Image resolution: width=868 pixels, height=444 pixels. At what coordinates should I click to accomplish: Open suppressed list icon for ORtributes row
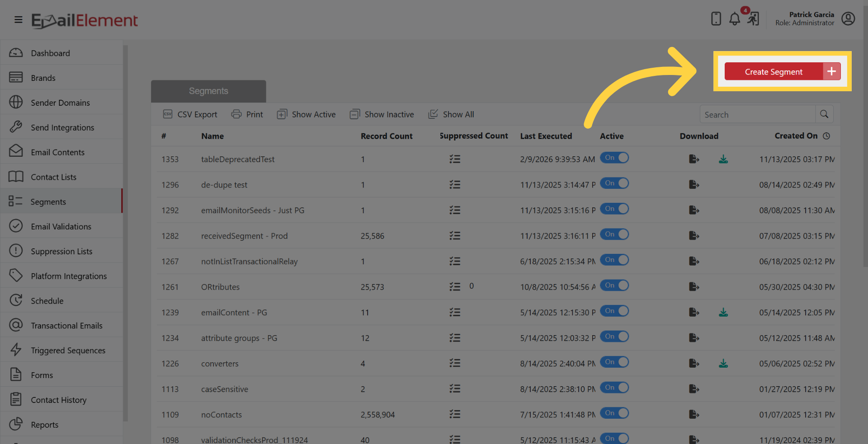(x=455, y=287)
